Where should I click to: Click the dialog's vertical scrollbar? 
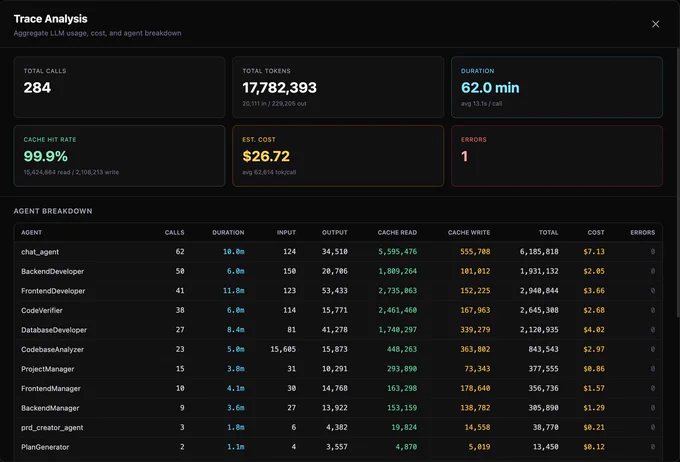point(678,182)
